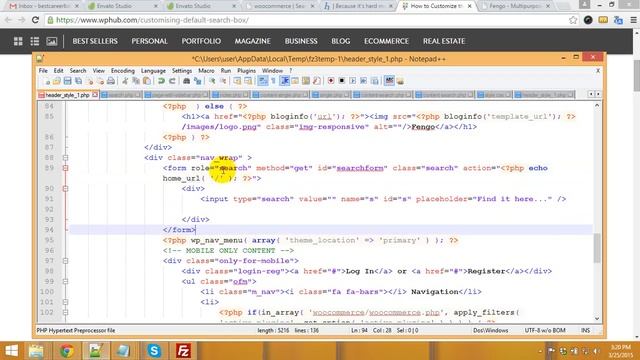Play back the recorded macro
Screen dimensions: 640x360
[353, 81]
